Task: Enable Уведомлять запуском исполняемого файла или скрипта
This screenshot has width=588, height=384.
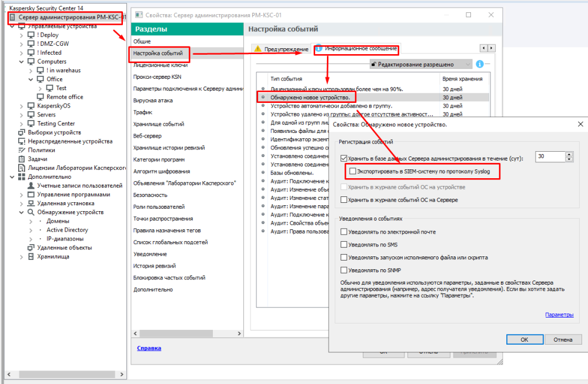Action: 344,257
